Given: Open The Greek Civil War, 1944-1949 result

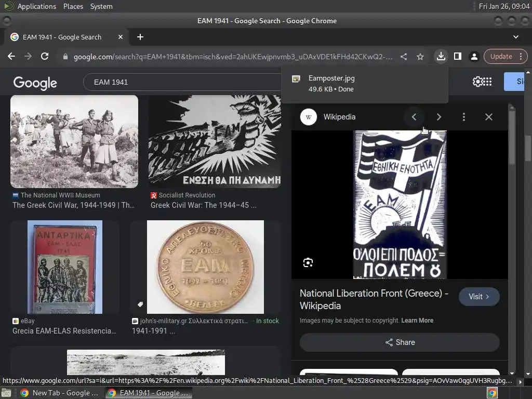Looking at the screenshot, I should [74, 205].
